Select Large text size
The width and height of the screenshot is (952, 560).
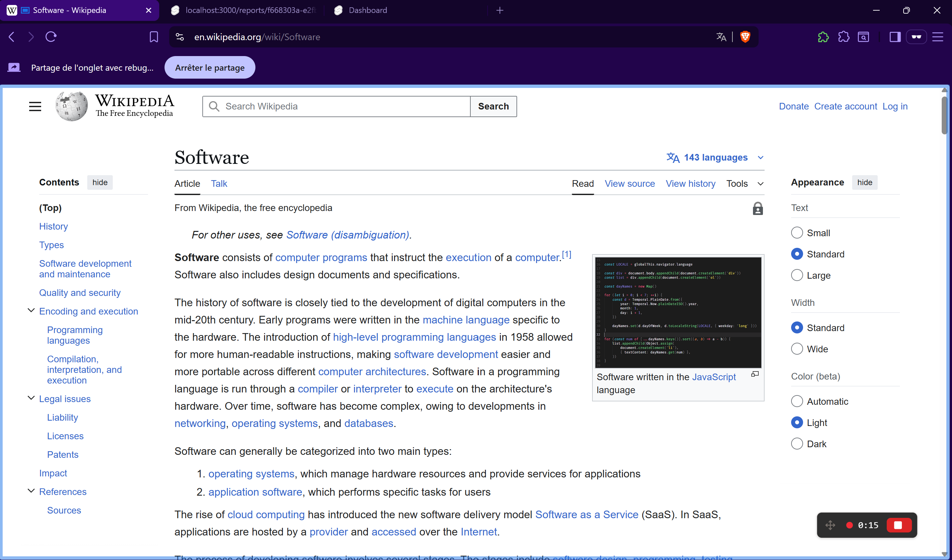(x=797, y=275)
